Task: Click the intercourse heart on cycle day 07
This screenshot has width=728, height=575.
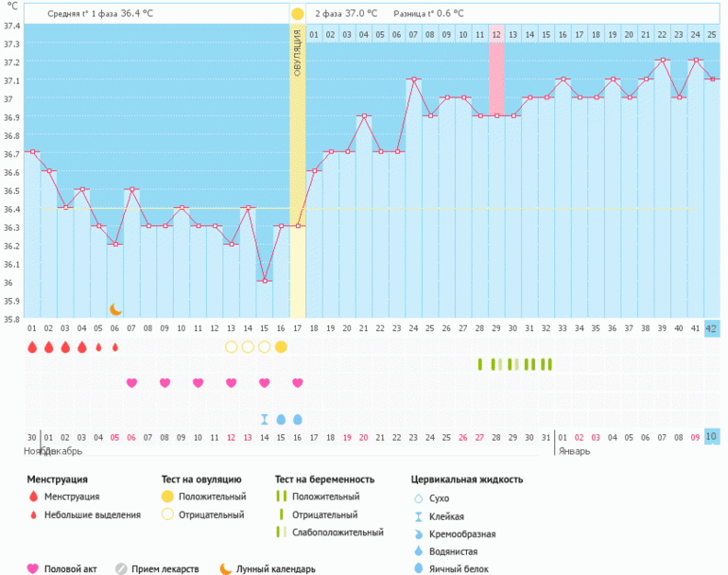Action: click(x=131, y=383)
